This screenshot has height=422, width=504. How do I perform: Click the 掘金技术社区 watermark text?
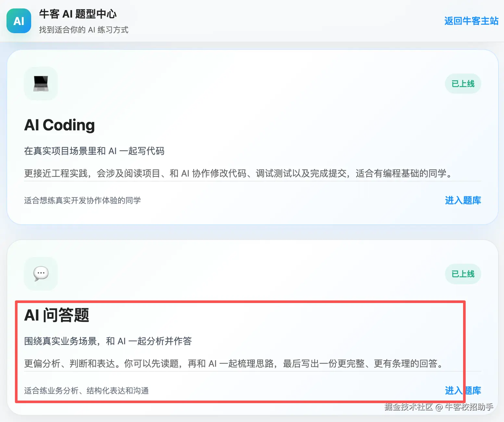tap(409, 407)
